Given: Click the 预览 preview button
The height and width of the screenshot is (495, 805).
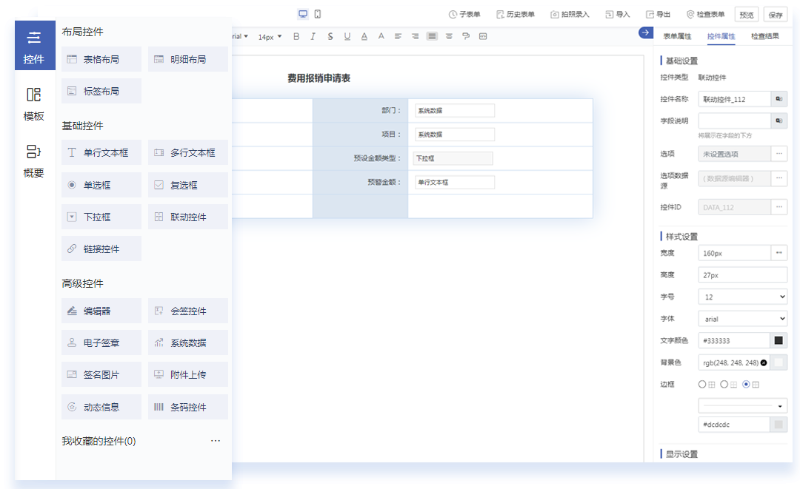Looking at the screenshot, I should [747, 14].
